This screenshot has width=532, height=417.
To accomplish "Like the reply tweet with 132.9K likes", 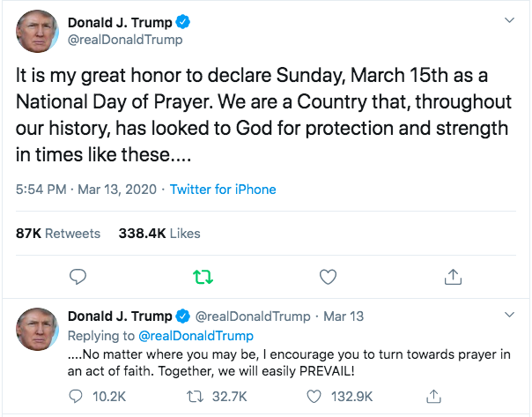I will click(314, 396).
